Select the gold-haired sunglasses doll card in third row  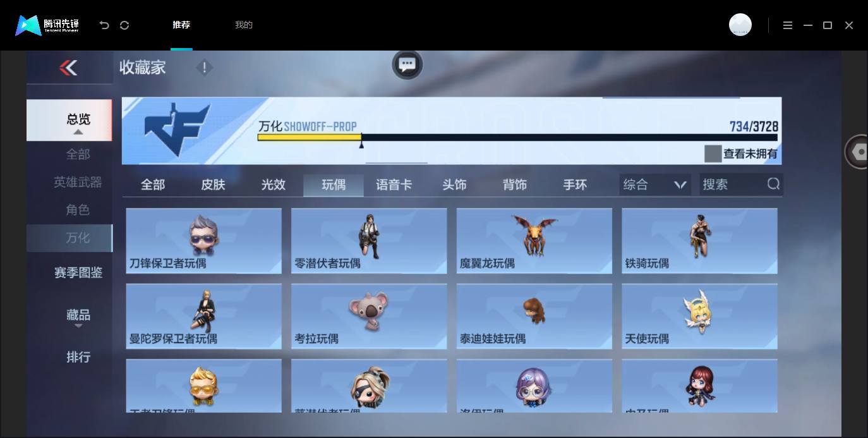click(203, 386)
